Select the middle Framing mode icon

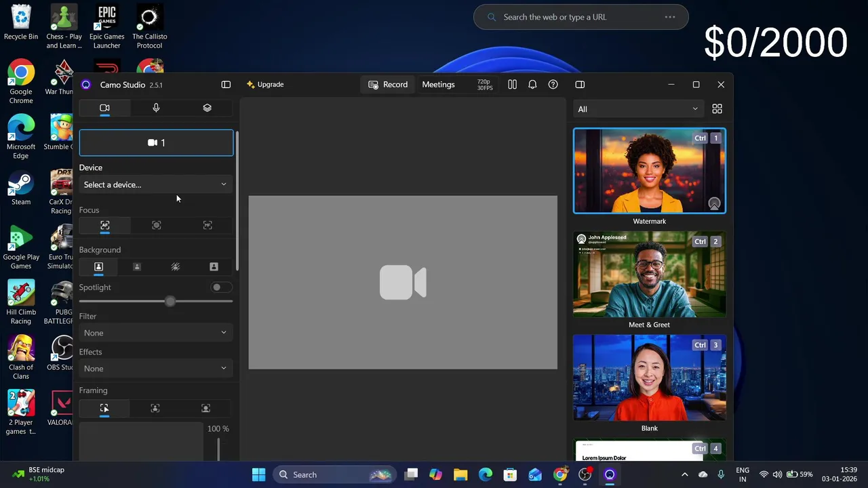[x=155, y=408]
